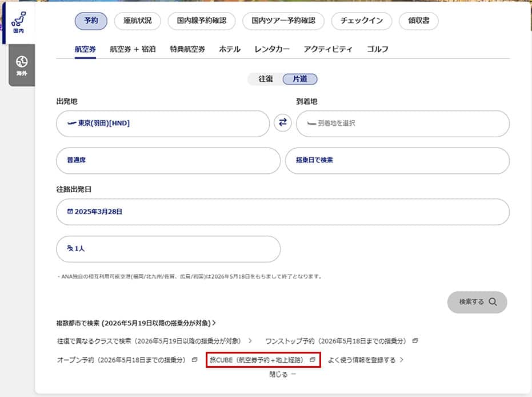Select 片道 one-way option

299,79
